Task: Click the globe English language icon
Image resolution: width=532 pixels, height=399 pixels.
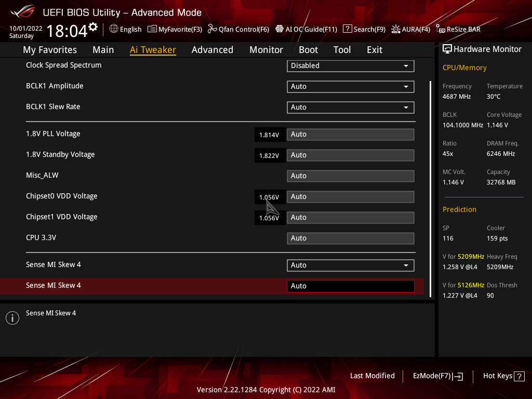Action: point(114,29)
